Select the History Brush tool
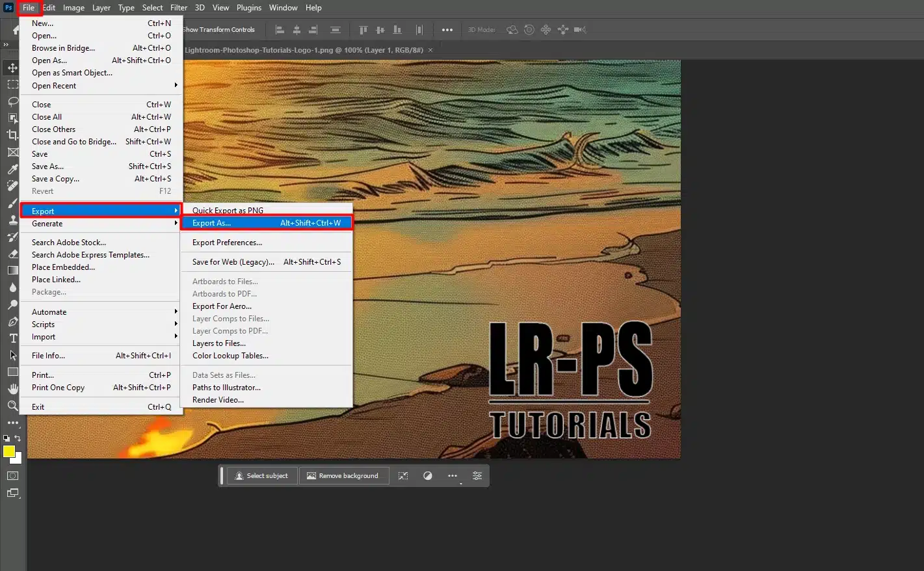The image size is (924, 571). point(12,237)
